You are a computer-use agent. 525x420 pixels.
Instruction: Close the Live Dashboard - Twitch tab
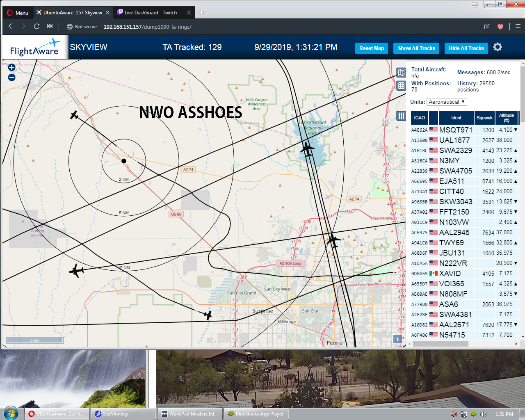[189, 13]
